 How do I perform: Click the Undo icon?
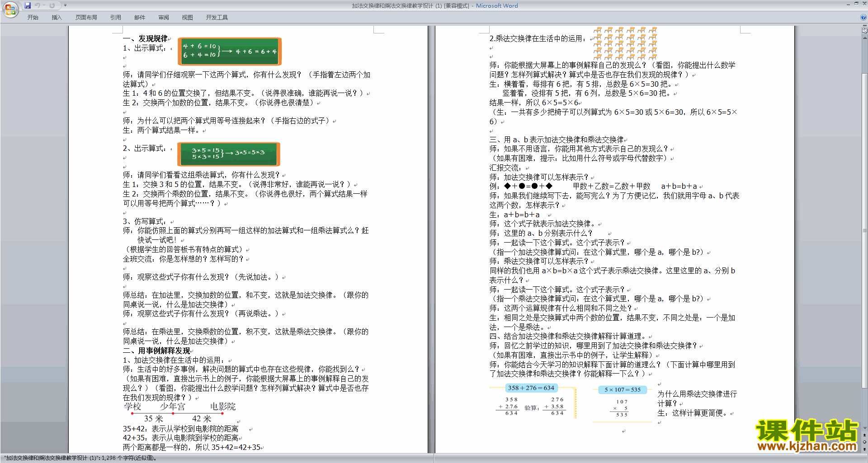[x=38, y=5]
